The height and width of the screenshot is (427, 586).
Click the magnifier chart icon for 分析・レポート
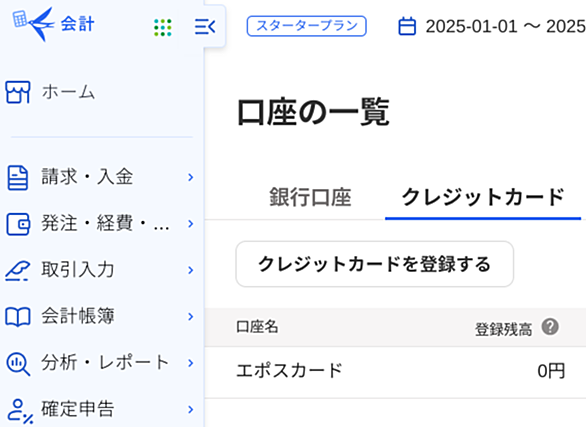18,363
